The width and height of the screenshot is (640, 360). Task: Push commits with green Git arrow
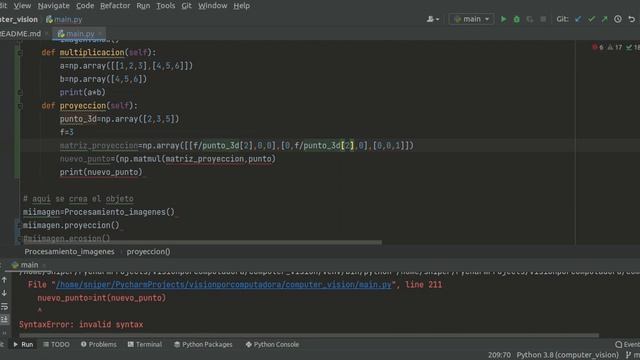pyautogui.click(x=604, y=19)
